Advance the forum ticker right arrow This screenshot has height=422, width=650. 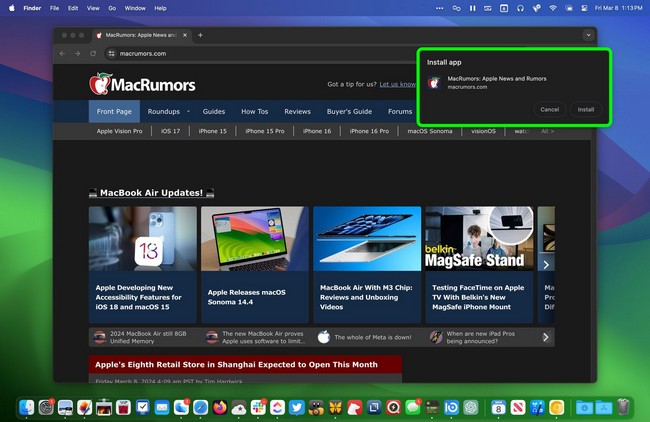pos(545,337)
